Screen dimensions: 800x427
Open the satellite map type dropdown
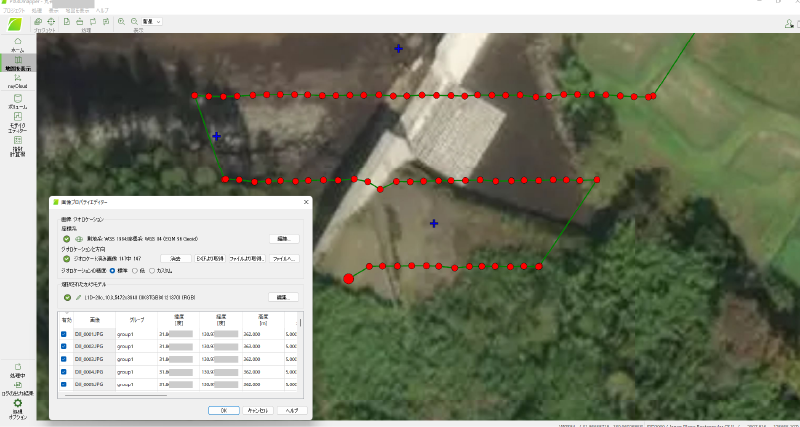153,20
